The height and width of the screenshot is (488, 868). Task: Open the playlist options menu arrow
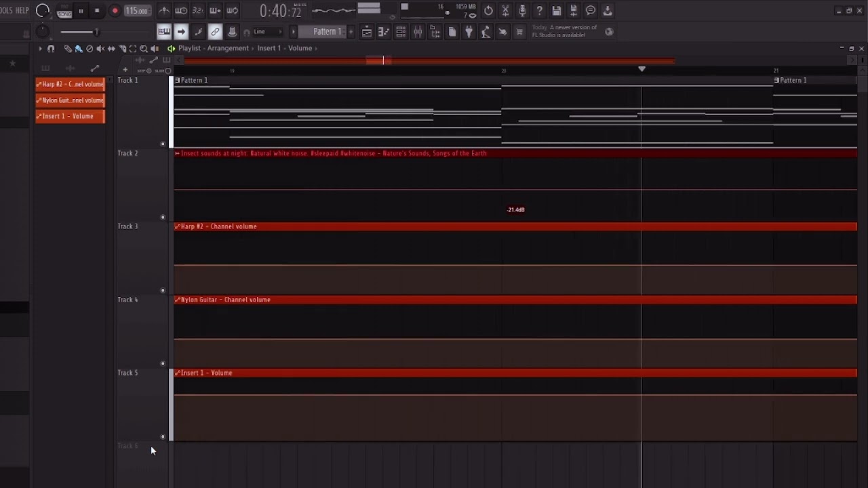[40, 48]
